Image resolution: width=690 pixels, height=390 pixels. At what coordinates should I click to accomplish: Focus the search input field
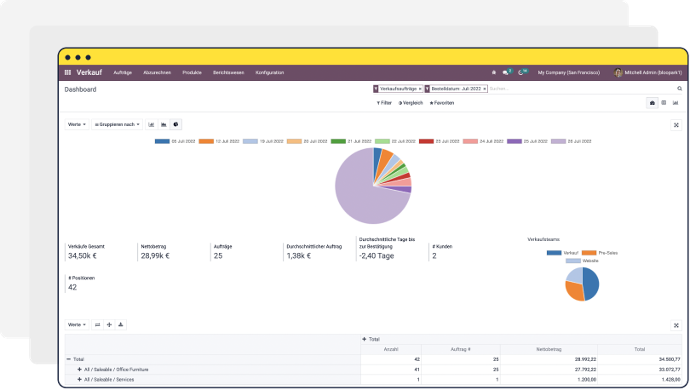click(582, 89)
